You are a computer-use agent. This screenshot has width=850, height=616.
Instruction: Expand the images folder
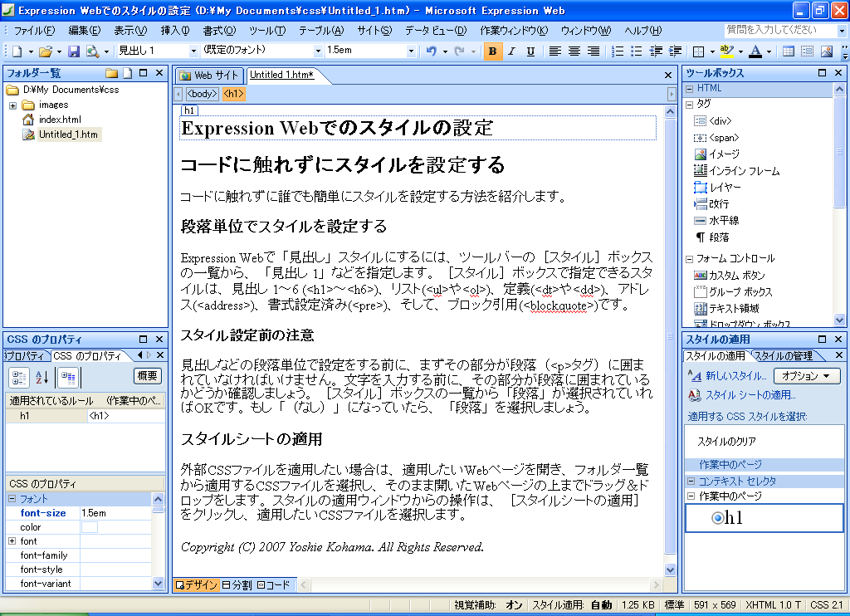12,105
